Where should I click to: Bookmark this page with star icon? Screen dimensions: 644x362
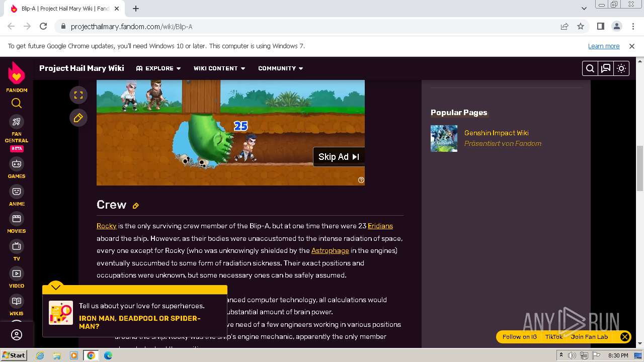pos(581,27)
